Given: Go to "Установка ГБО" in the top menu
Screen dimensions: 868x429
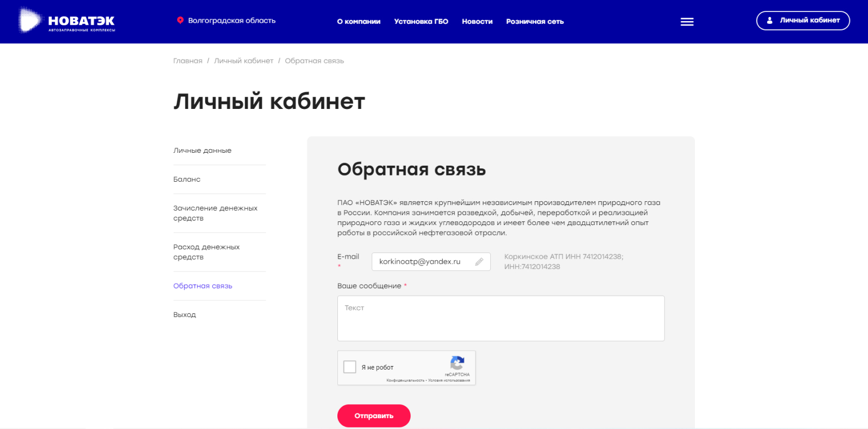Looking at the screenshot, I should pyautogui.click(x=421, y=22).
